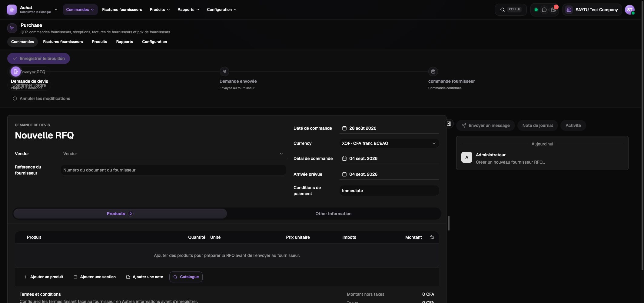
Task: Click the undo arrow icon beside Annuler
Action: 15,98
